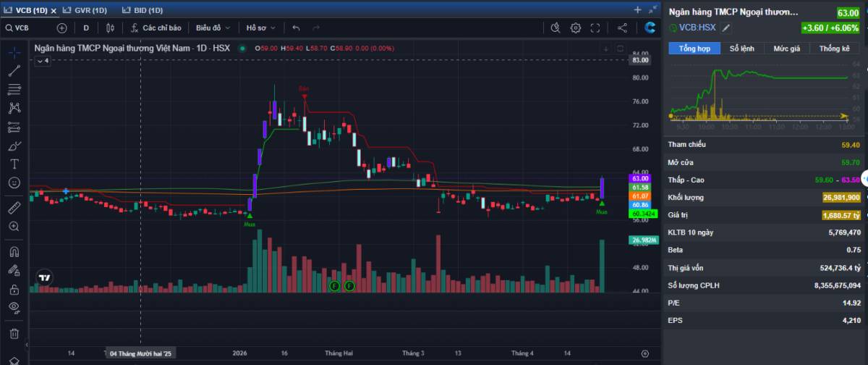This screenshot has height=365, width=868.
Task: Click the Beta value 0.75
Action: click(x=854, y=250)
